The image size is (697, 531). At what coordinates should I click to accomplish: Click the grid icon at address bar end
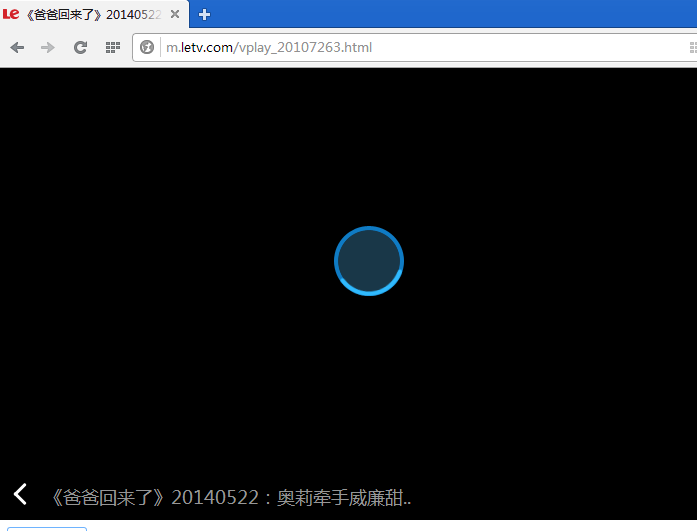pos(693,47)
